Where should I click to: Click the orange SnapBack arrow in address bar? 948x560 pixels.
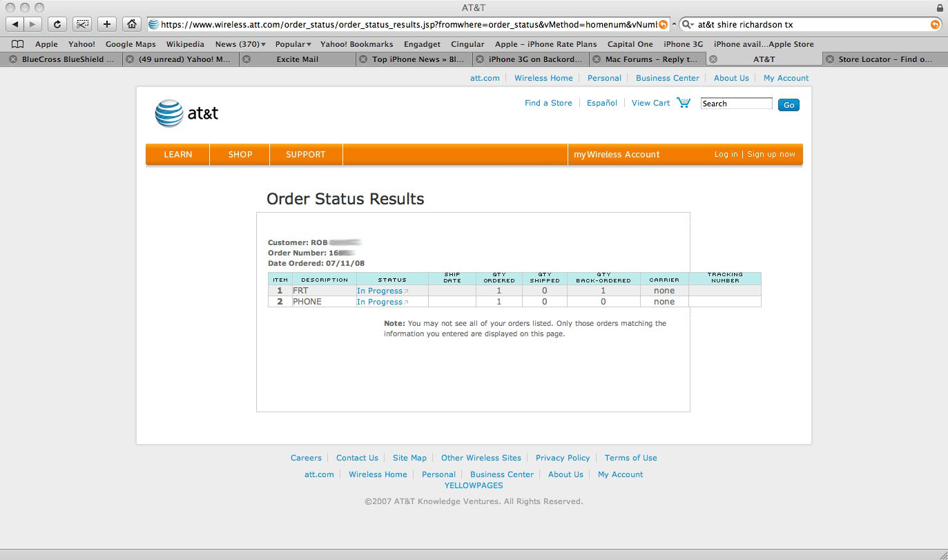point(663,24)
